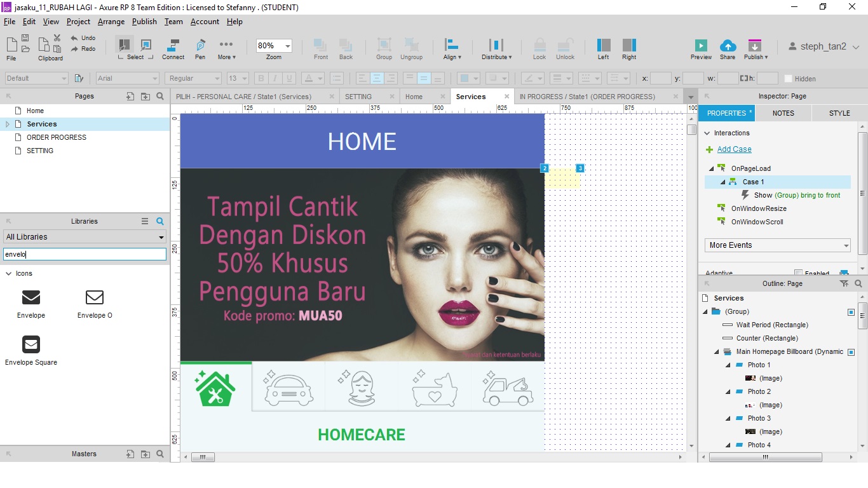Switch to the SETTING tab
This screenshot has height=488, width=868.
358,97
